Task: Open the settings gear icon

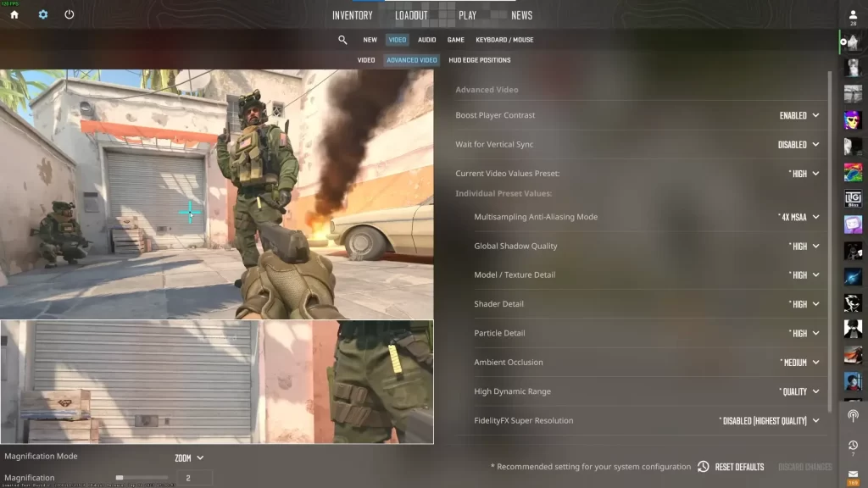Action: coord(43,15)
